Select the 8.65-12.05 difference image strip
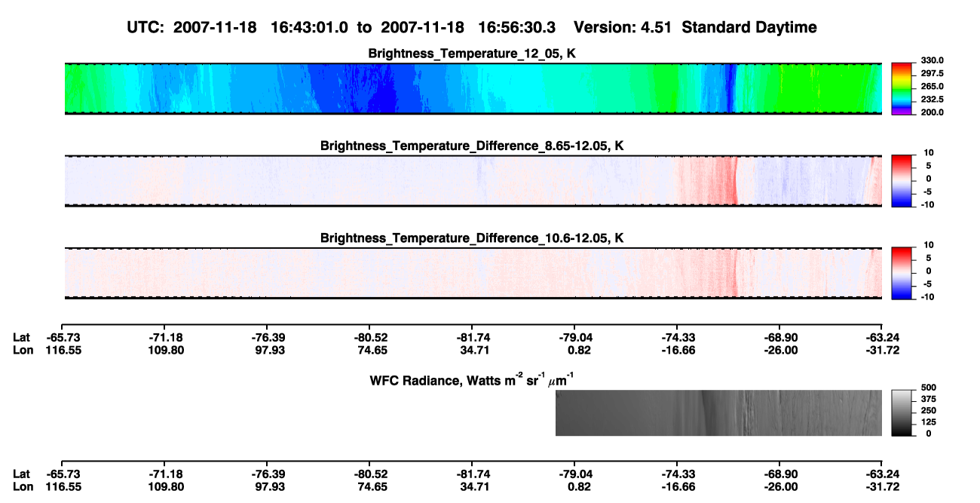Screen dimensions: 980x503 tap(473, 180)
